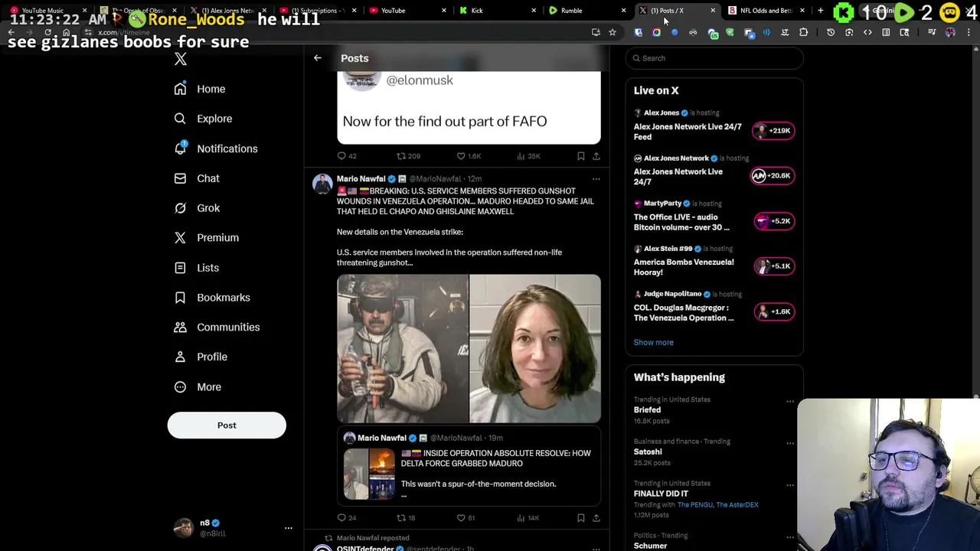Open the woman mugshot photo in post

tap(535, 349)
